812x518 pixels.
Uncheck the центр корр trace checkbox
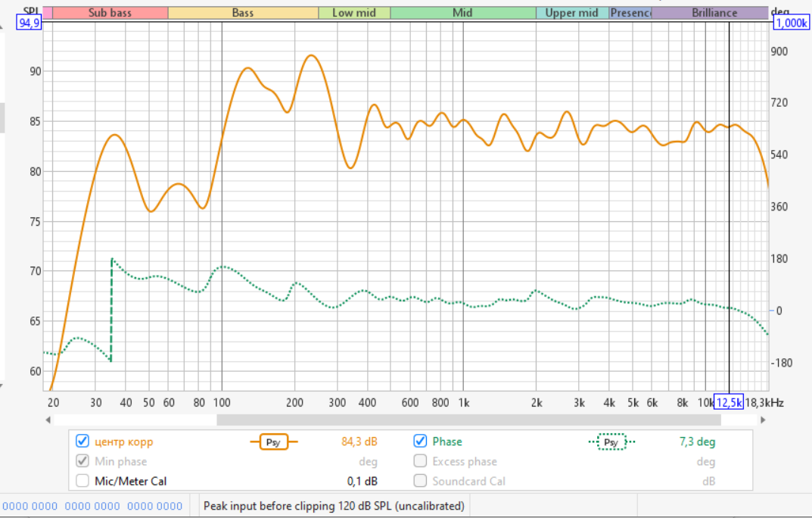point(82,442)
